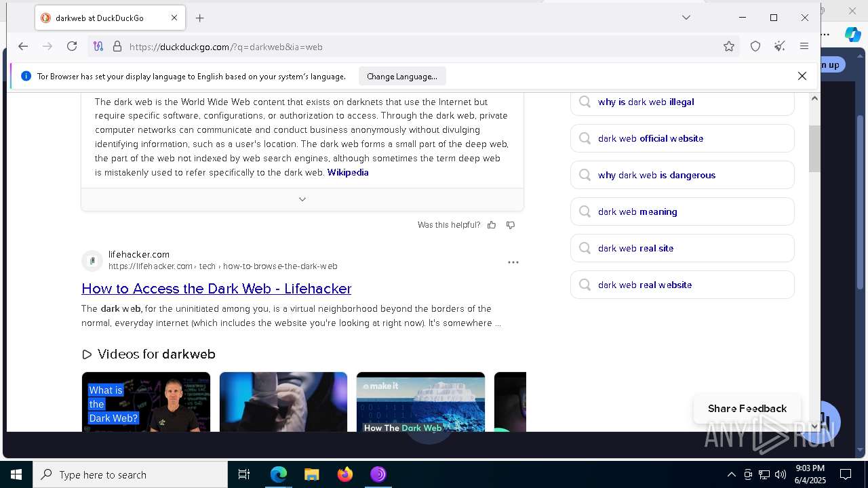Search dark web real website
The image size is (868, 488).
[682, 285]
